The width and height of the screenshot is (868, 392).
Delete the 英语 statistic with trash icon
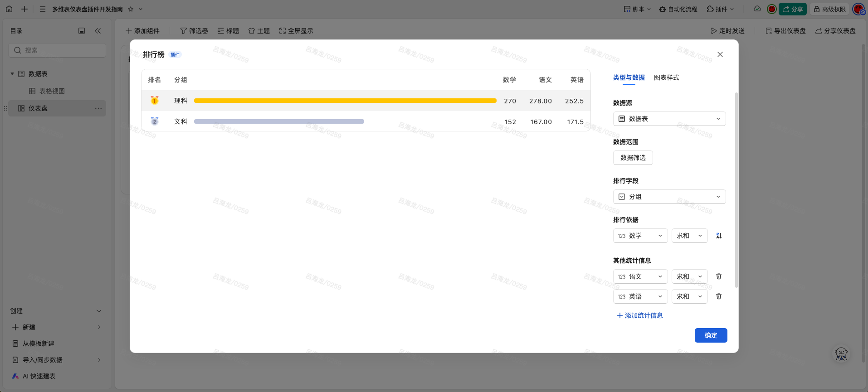[719, 296]
